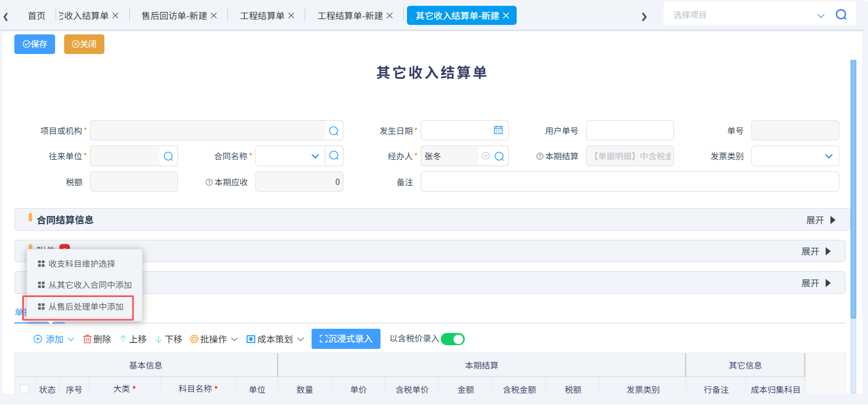868x405 pixels.
Task: Close the 工程结算单 tab
Action: coord(291,16)
